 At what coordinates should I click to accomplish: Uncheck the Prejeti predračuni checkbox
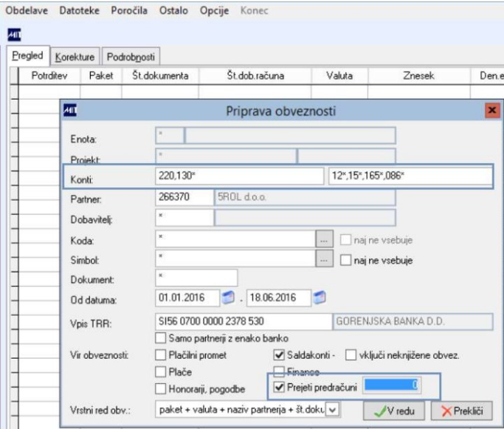278,386
